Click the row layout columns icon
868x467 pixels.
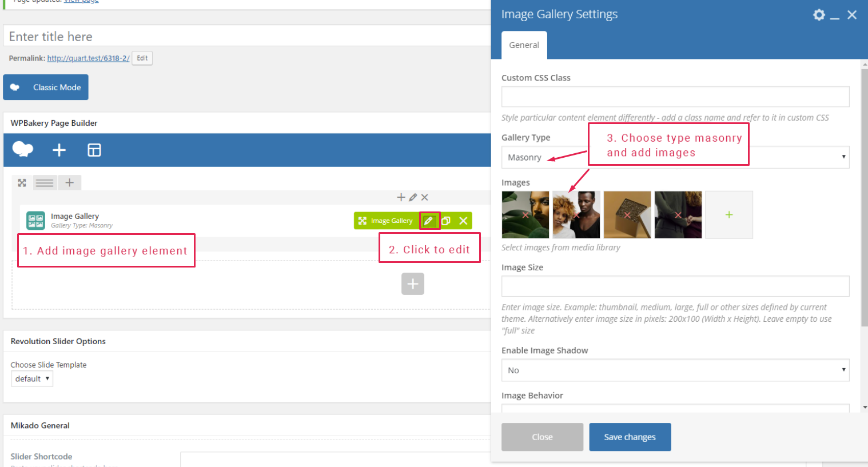[x=45, y=183]
